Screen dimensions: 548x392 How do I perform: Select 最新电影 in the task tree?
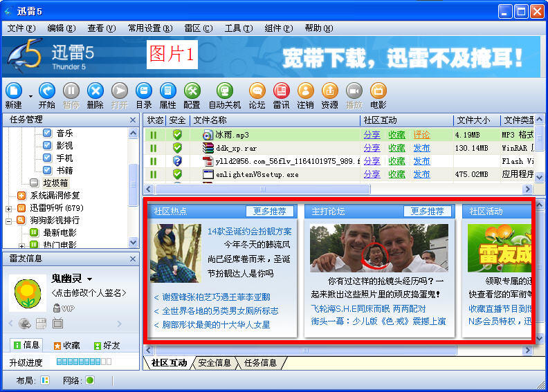(x=60, y=232)
